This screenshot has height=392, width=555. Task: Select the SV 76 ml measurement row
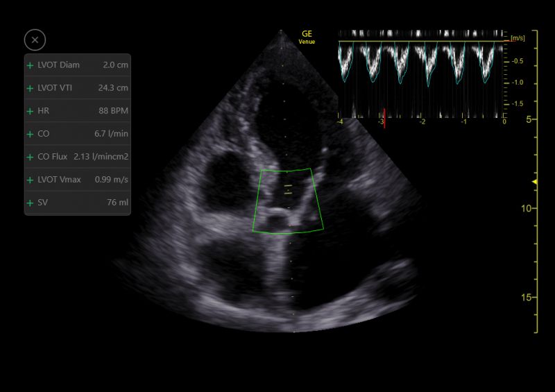point(78,203)
